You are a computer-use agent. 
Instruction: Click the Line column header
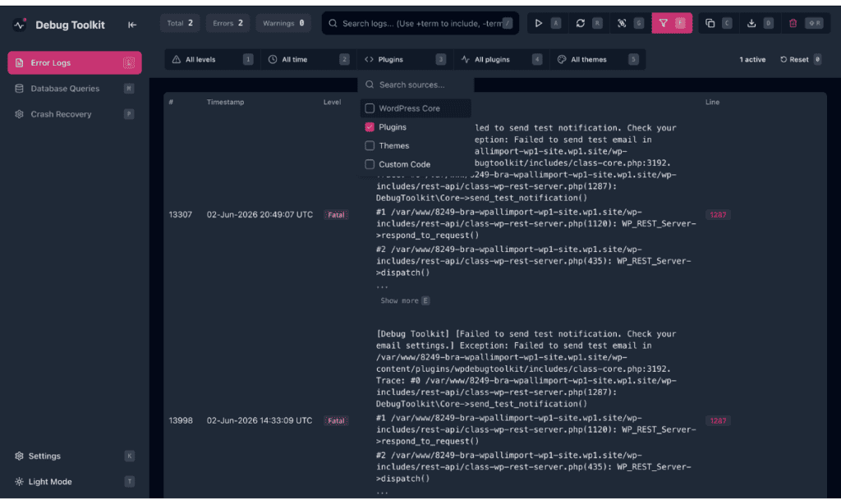[x=712, y=102]
